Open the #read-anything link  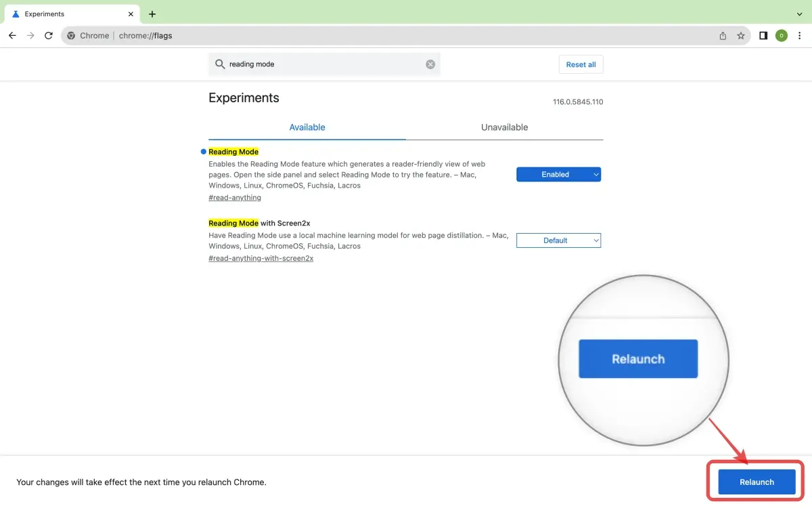(x=235, y=198)
